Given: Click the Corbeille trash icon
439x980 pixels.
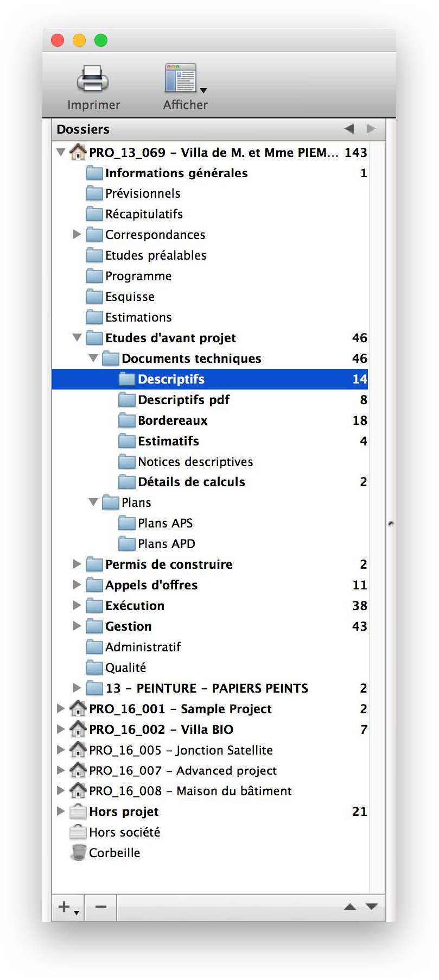Looking at the screenshot, I should coord(78,852).
